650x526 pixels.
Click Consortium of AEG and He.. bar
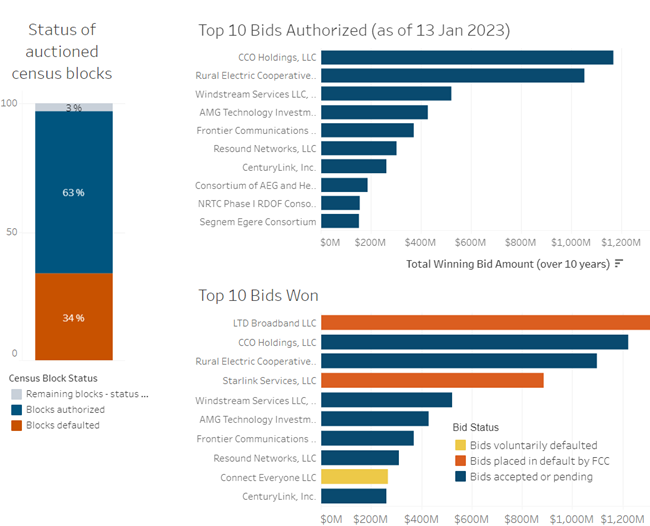[344, 185]
